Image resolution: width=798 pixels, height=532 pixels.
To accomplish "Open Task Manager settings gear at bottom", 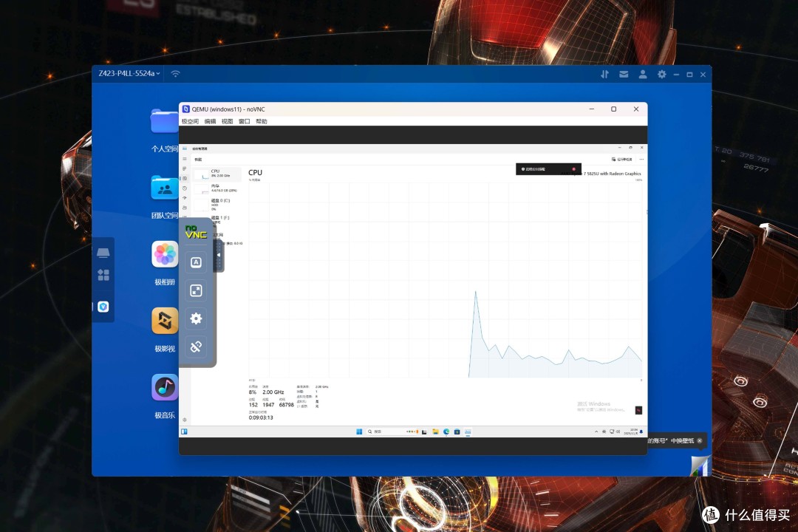I will (185, 420).
